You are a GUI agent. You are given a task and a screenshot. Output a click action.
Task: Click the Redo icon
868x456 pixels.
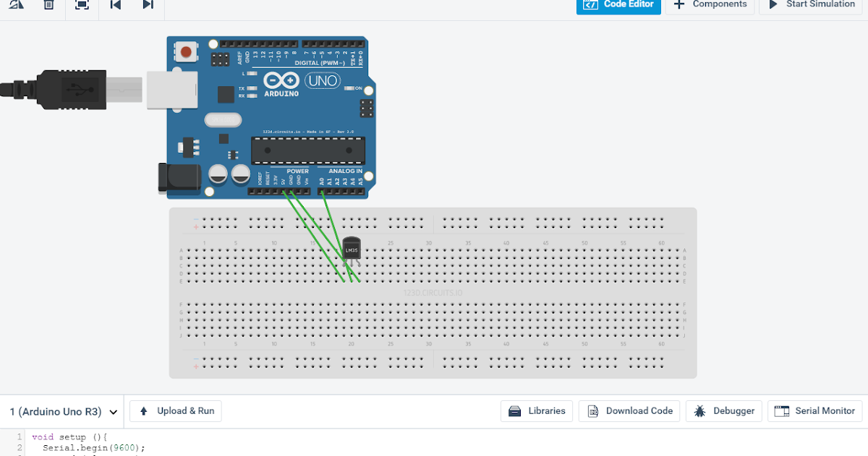coord(148,5)
